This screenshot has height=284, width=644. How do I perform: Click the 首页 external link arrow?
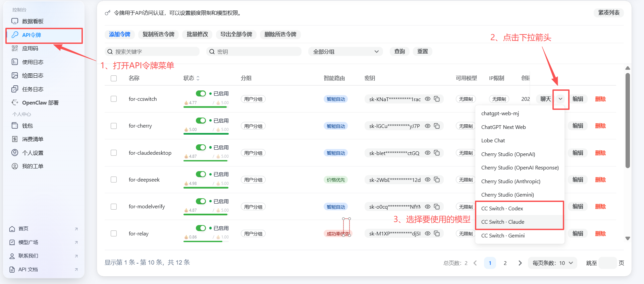76,229
